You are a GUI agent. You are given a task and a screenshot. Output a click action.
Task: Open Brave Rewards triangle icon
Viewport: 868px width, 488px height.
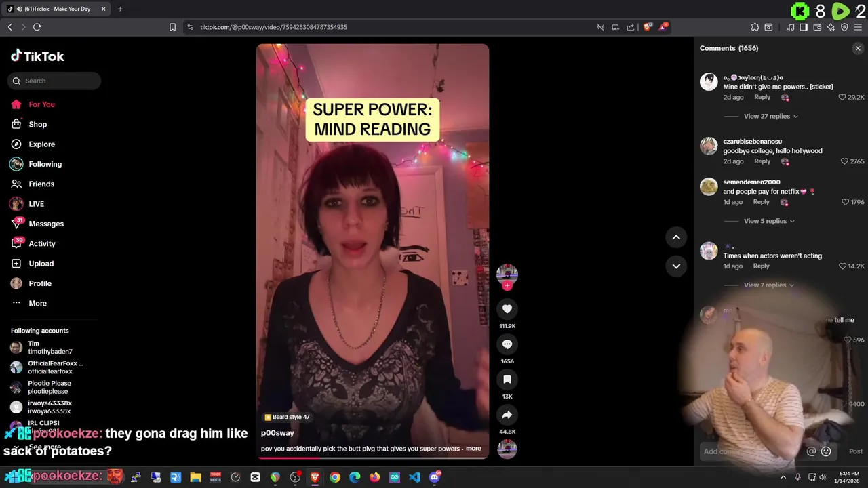click(664, 27)
